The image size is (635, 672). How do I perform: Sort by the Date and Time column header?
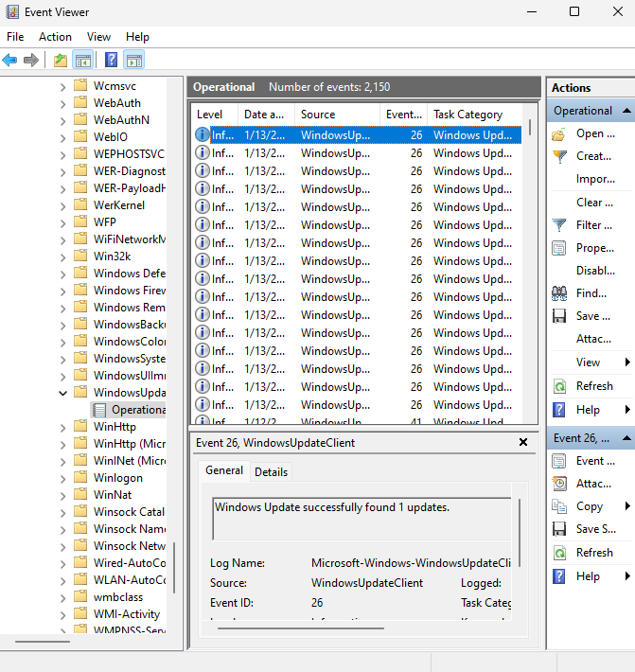pyautogui.click(x=266, y=115)
